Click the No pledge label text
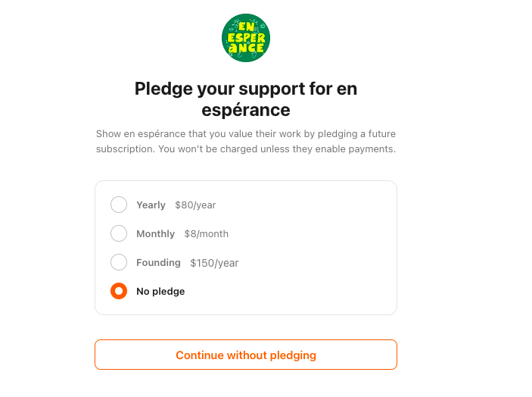 point(160,292)
